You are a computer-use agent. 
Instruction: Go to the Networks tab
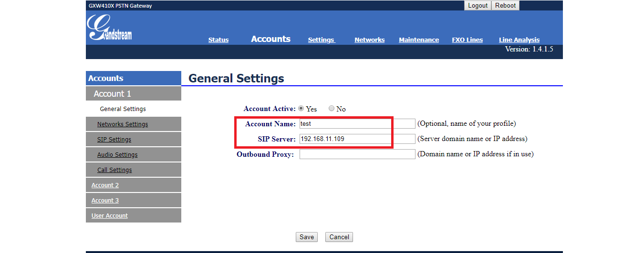(369, 40)
